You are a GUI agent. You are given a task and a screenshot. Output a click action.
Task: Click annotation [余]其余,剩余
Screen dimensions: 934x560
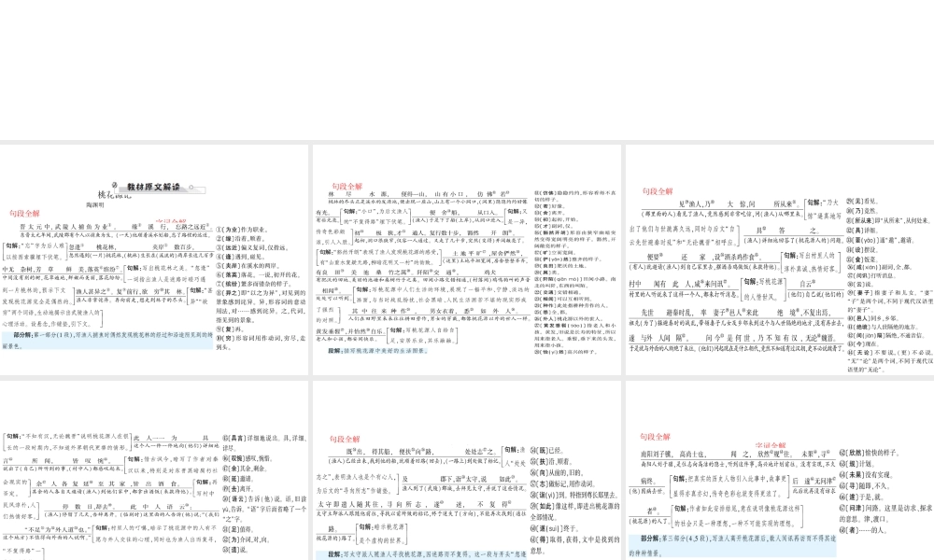point(246,469)
